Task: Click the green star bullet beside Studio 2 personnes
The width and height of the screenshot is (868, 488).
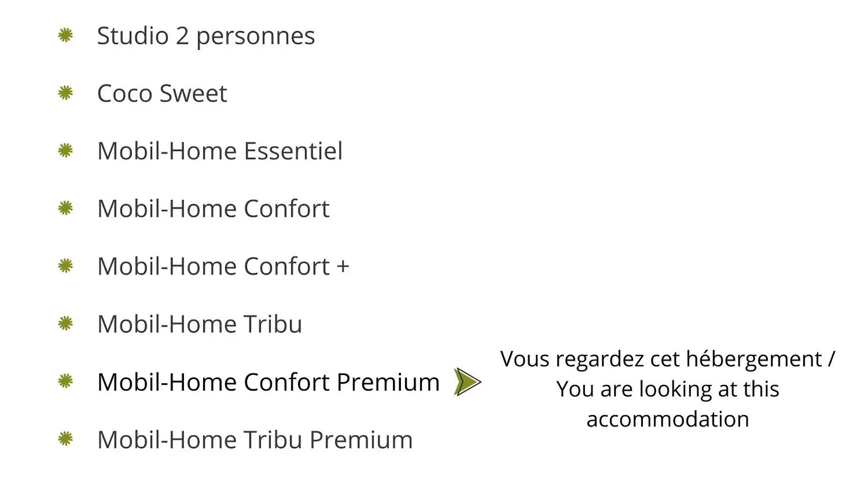Action: (66, 35)
